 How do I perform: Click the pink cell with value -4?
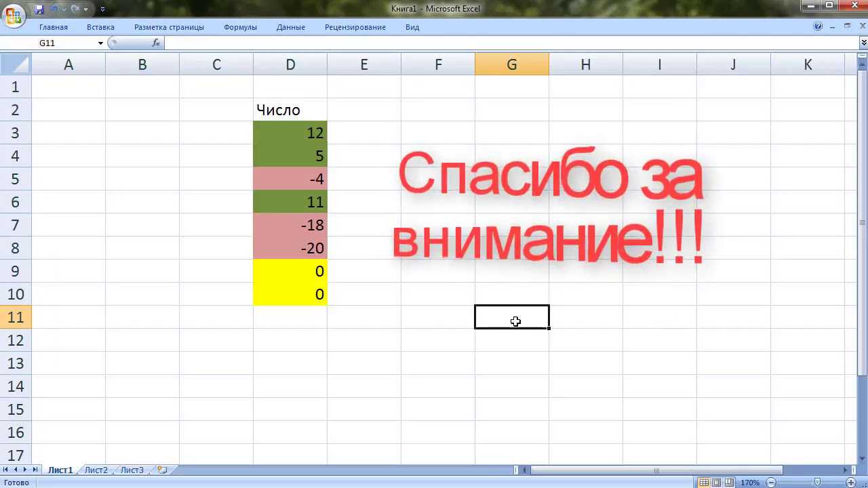[290, 179]
